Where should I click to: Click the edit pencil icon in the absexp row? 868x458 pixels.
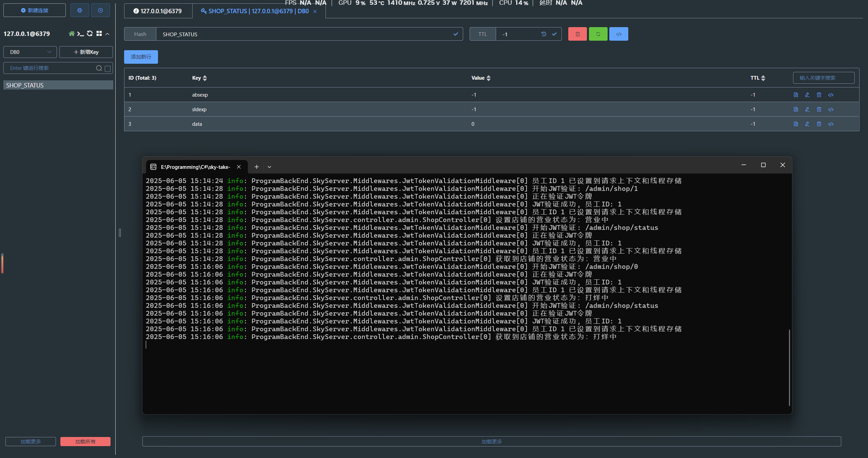click(x=807, y=95)
